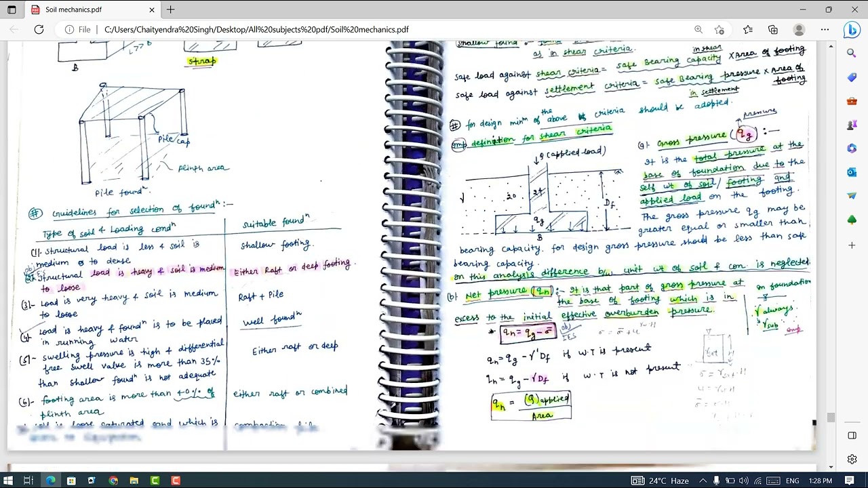
Task: Open the Wi-Fi network tray icon
Action: [758, 481]
